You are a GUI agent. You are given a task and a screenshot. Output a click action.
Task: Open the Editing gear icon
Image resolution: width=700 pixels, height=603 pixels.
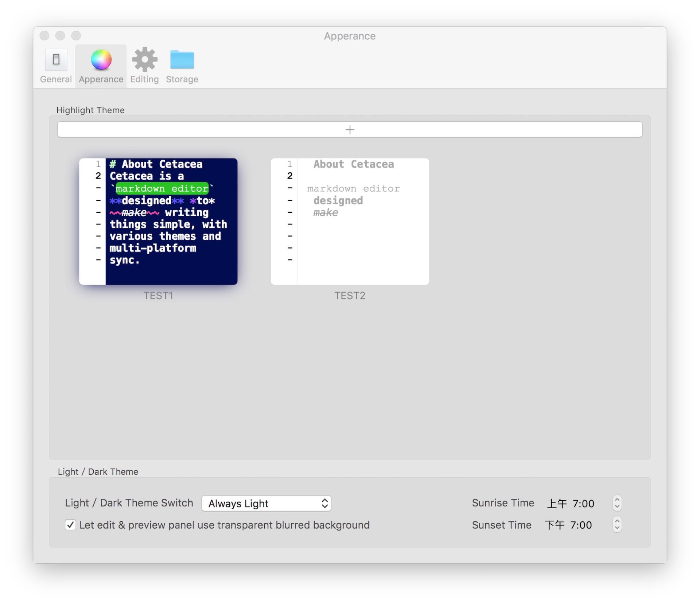click(x=144, y=59)
